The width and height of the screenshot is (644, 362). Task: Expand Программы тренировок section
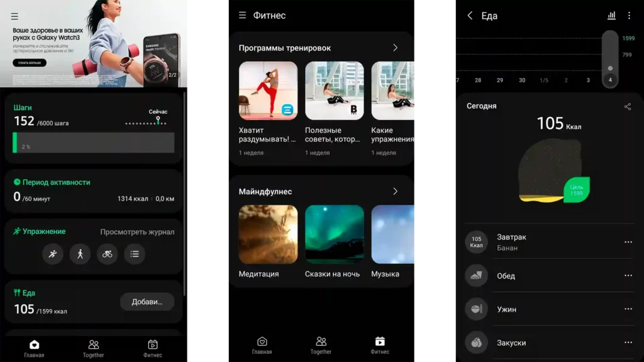coord(395,48)
